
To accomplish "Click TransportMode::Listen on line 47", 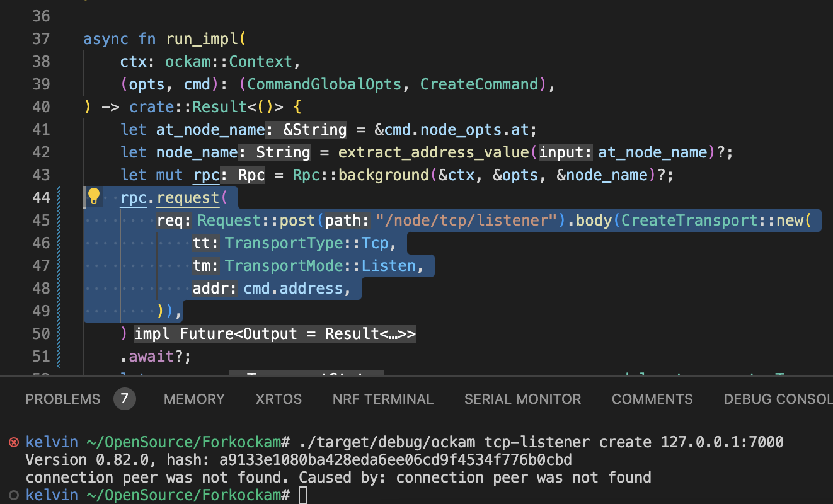I will coord(321,266).
